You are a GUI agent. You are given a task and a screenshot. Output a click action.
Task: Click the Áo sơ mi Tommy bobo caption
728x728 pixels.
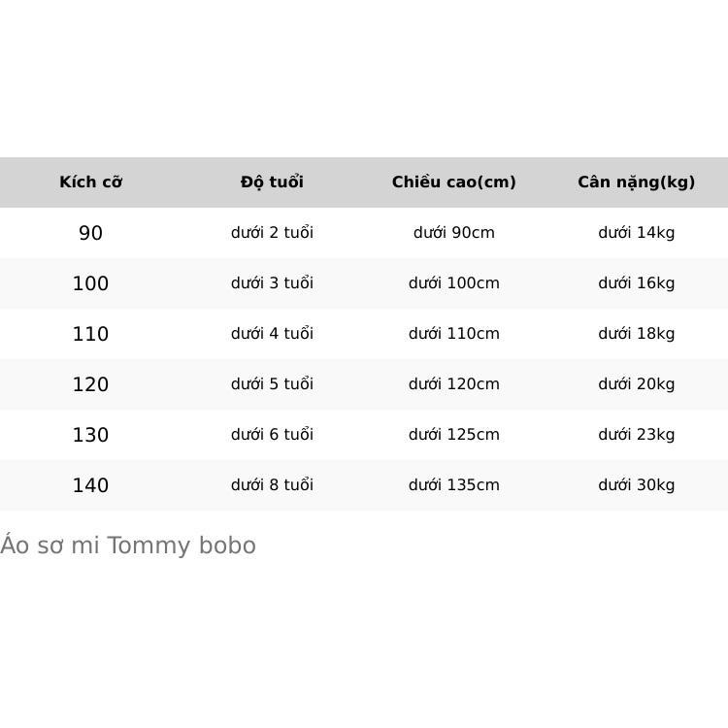click(128, 546)
